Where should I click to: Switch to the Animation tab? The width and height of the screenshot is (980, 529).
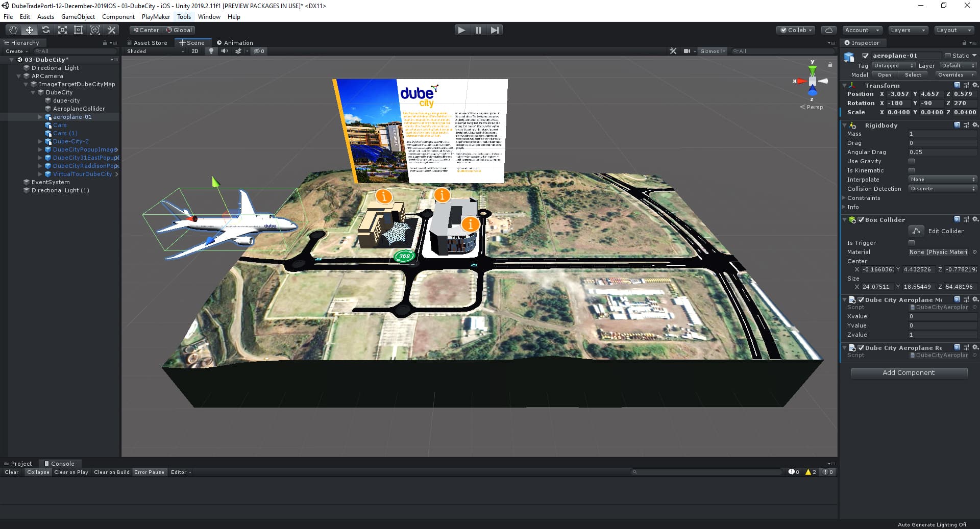click(235, 43)
